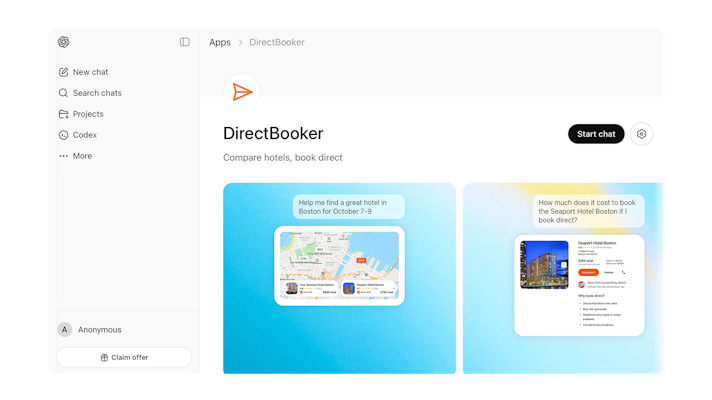Click the Projects folder icon
Image resolution: width=712 pixels, height=400 pixels.
point(64,114)
